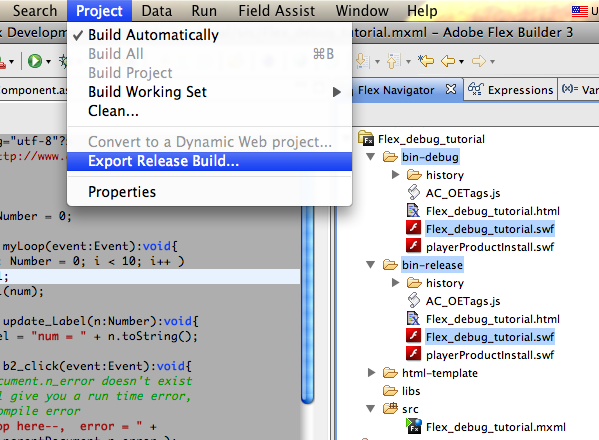Open the Help menu

422,11
